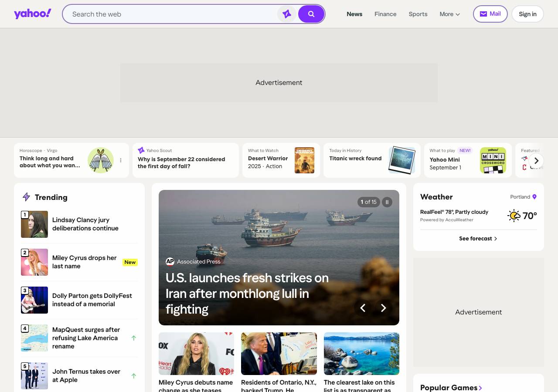Viewport: 558px width, 392px height.
Task: Click the Miley Cyrus article photo below the carousel
Action: click(x=196, y=354)
